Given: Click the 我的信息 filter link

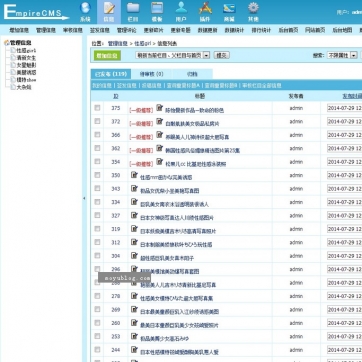Looking at the screenshot, I should (102, 86).
